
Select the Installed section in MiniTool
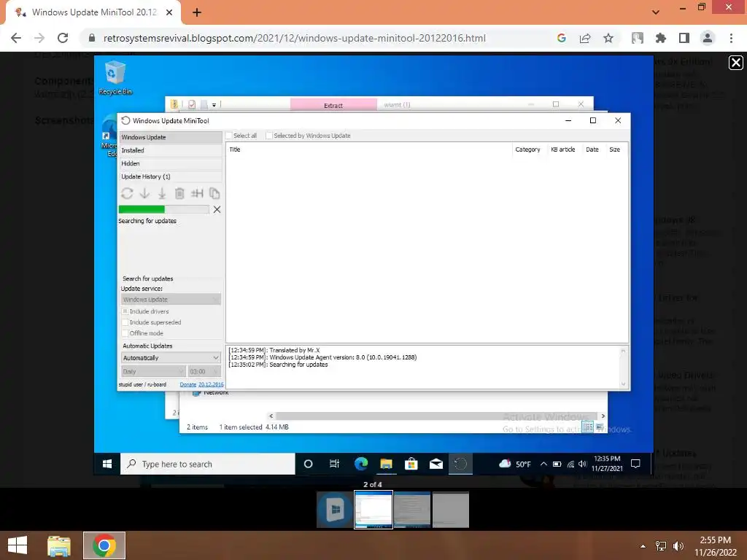[x=171, y=150]
